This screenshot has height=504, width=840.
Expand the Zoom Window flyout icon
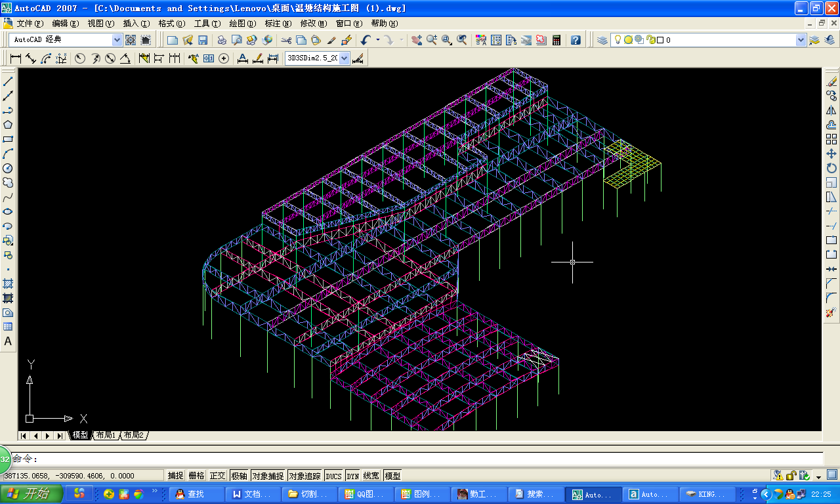[448, 40]
